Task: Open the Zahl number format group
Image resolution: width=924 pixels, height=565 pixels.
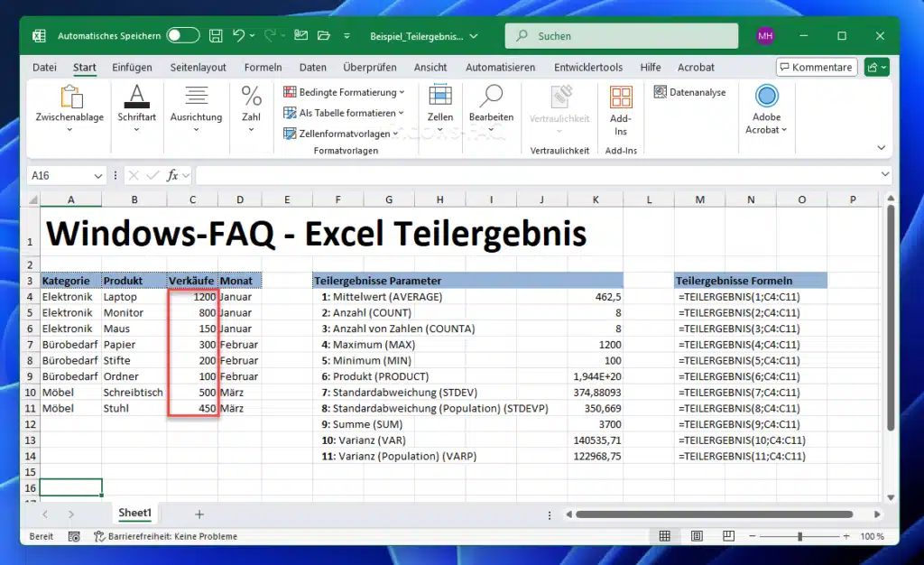Action: (x=251, y=107)
